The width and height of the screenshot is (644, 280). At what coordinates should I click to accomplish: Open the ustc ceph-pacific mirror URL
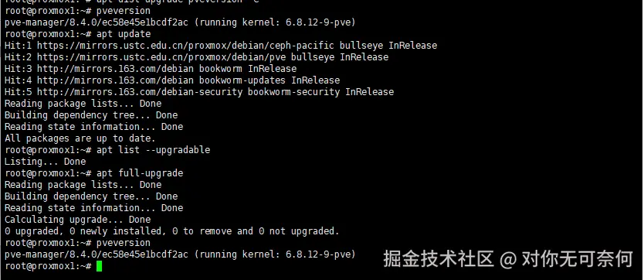coord(185,45)
